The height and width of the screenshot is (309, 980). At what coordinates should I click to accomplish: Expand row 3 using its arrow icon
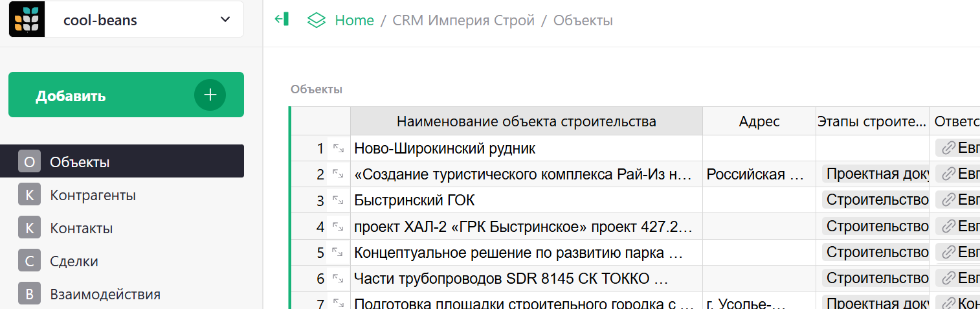pyautogui.click(x=338, y=200)
